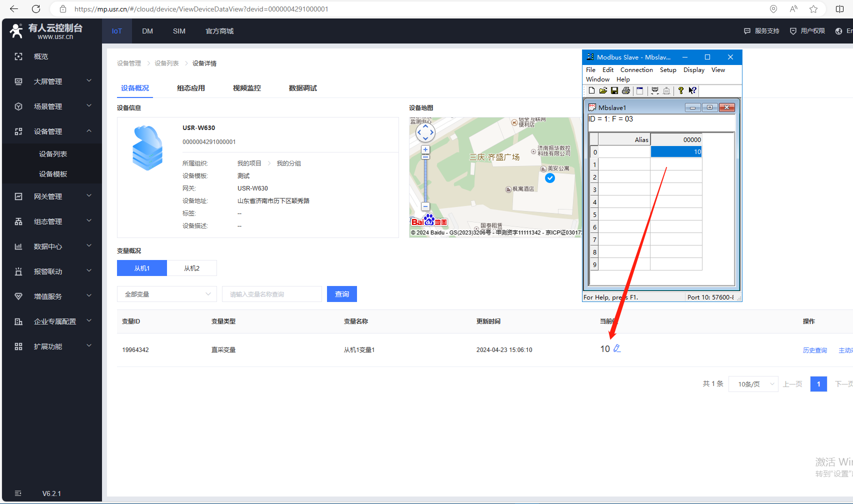Click the Print icon in Modbus toolbar
The width and height of the screenshot is (853, 504).
coord(625,90)
